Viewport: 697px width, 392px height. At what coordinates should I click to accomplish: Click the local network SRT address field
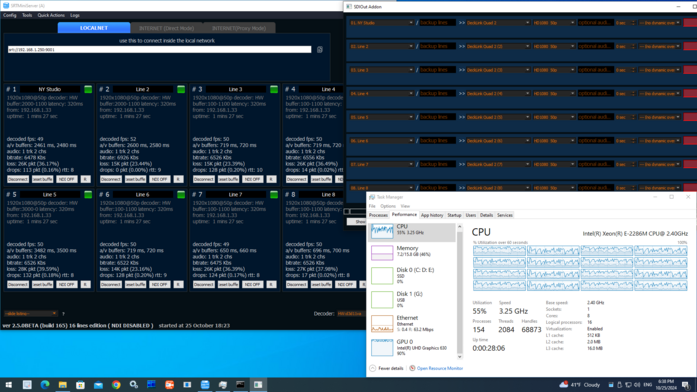click(x=160, y=50)
